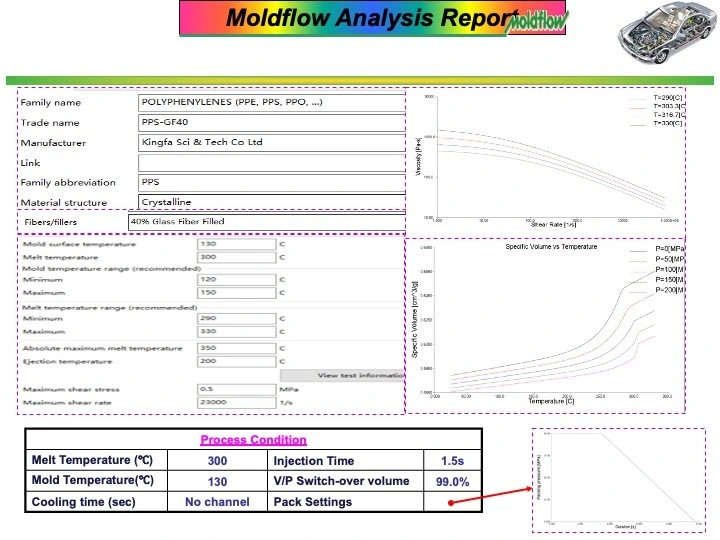The height and width of the screenshot is (540, 720).
Task: Click the Material structure field showing Crystalline
Action: (x=272, y=202)
